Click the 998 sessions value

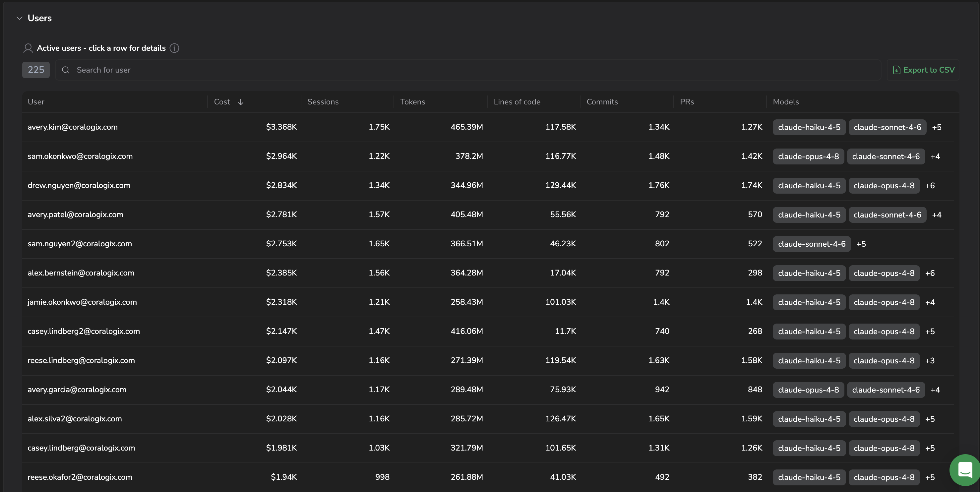click(x=382, y=477)
